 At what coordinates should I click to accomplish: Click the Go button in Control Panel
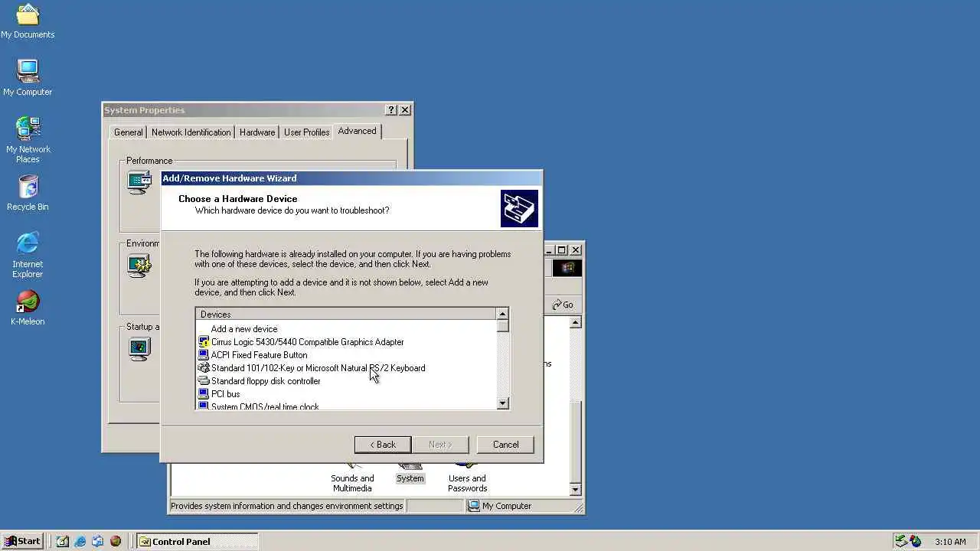pyautogui.click(x=563, y=305)
